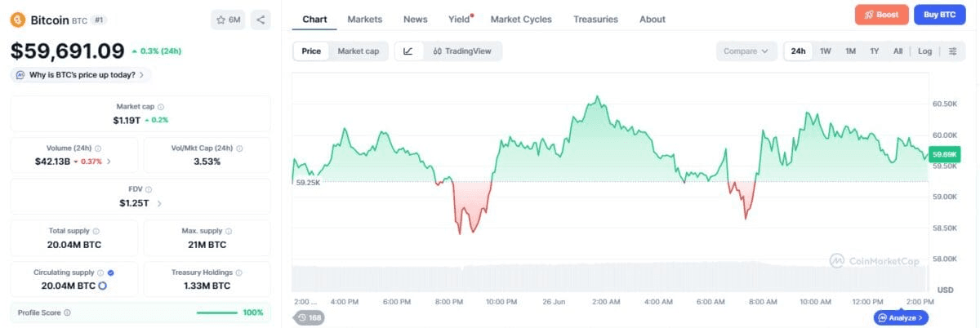Open "Why is BTC's price up today?"

click(x=81, y=74)
